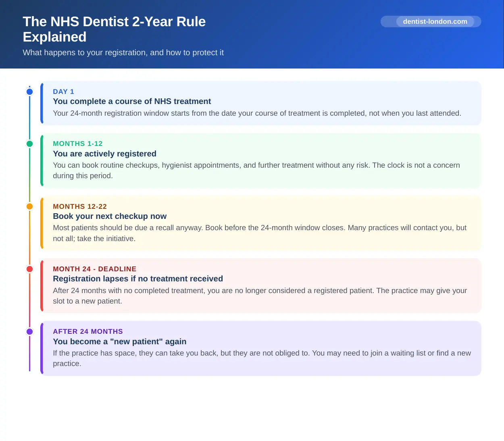504x441 pixels.
Task: Click the blue accent bar on Day 1 card
Action: (42, 103)
